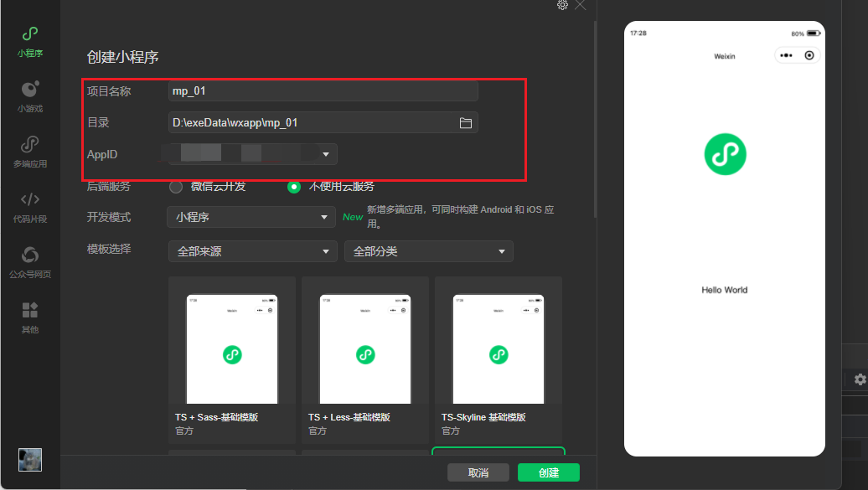Open the 全部分类 template category dropdown
The width and height of the screenshot is (868, 490).
(x=429, y=251)
